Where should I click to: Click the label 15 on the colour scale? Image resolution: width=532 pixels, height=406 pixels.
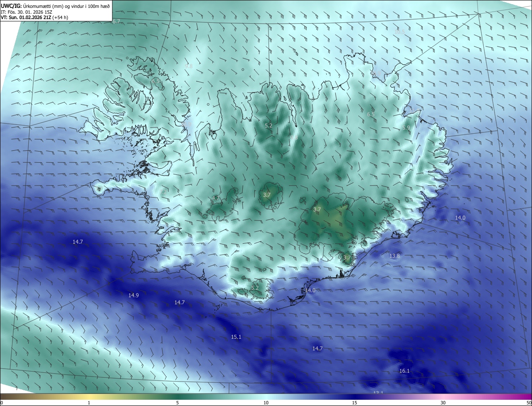355,403
